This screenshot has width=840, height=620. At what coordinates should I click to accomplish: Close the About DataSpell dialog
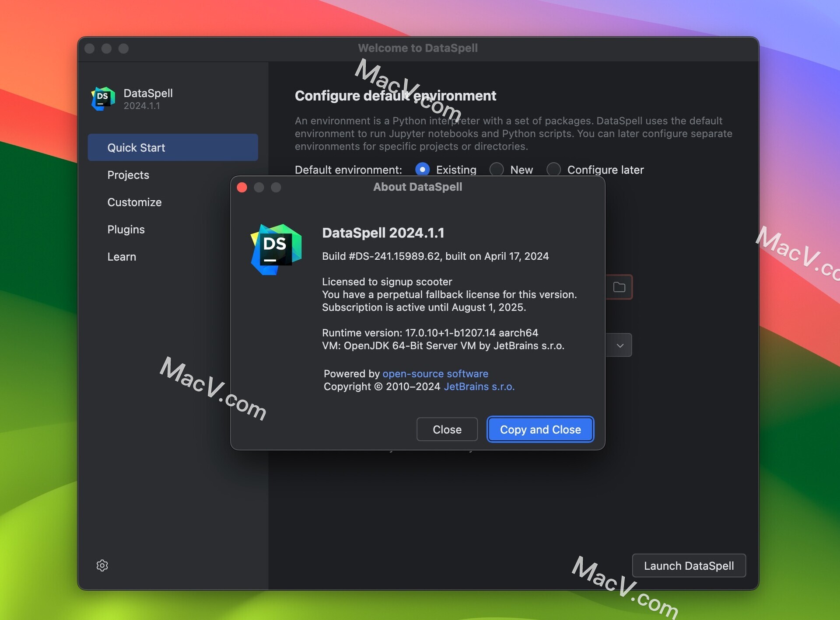point(242,187)
